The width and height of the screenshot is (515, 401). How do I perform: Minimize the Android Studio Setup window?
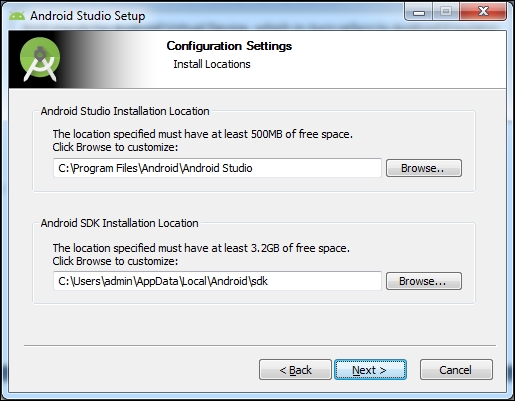[x=419, y=12]
